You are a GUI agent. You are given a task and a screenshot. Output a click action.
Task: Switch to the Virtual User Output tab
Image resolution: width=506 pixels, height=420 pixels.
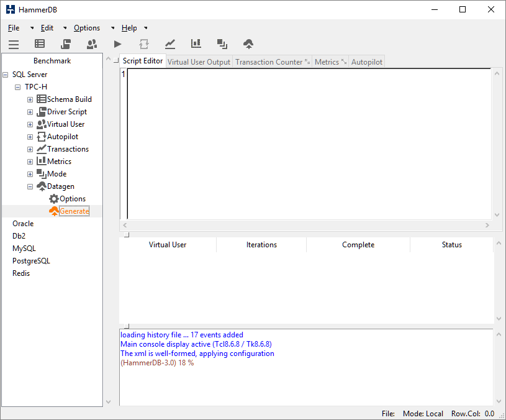pyautogui.click(x=199, y=62)
